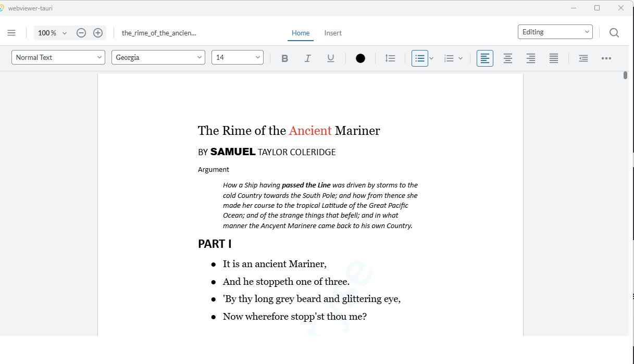
Task: Toggle bold formatting
Action: (284, 58)
